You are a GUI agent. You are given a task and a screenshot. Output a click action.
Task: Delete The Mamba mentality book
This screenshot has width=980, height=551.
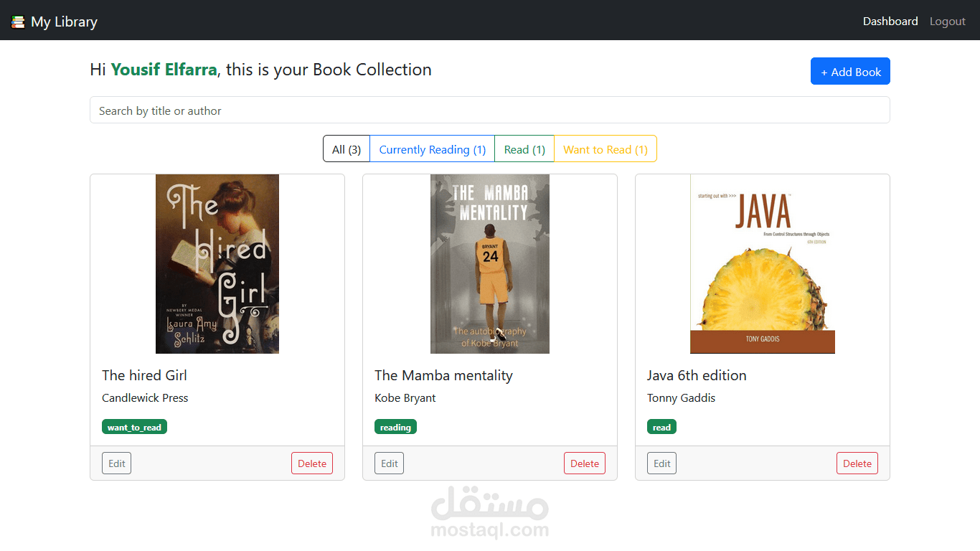coord(585,463)
